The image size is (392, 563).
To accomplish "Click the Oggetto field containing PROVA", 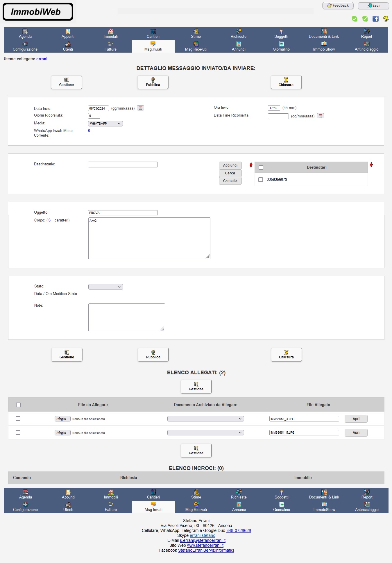I will pyautogui.click(x=123, y=213).
